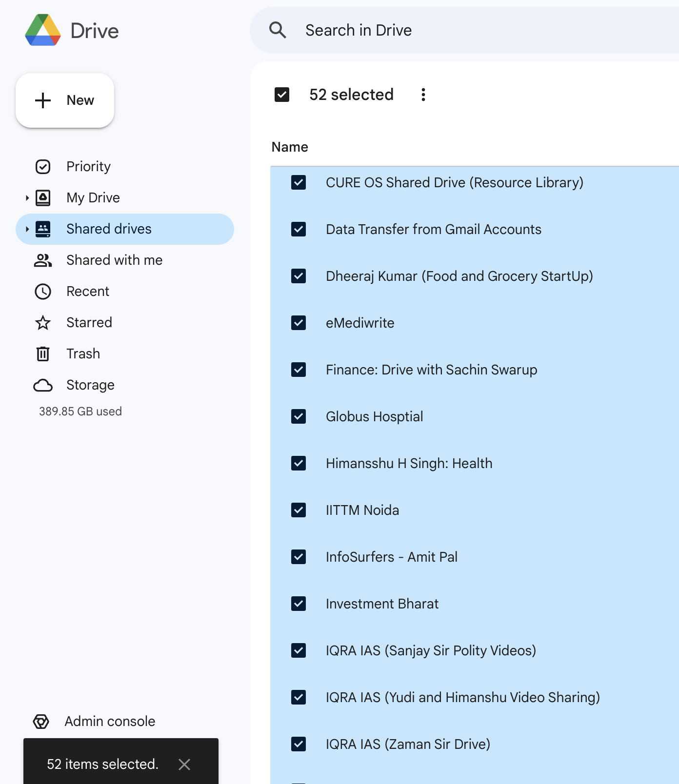Click the Shared drives sidebar icon
Image resolution: width=679 pixels, height=784 pixels.
43,229
